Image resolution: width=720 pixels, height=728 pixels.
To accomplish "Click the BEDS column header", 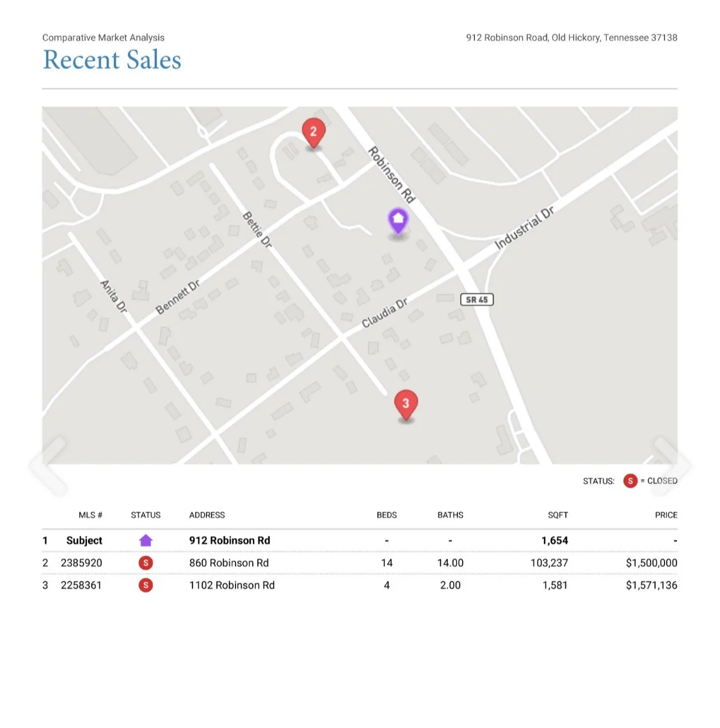I will (x=386, y=514).
